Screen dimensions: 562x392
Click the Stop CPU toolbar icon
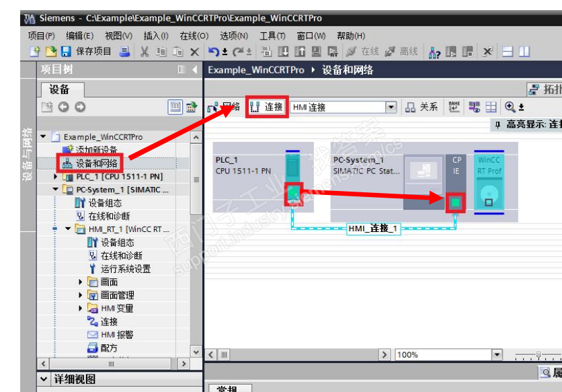tap(467, 52)
